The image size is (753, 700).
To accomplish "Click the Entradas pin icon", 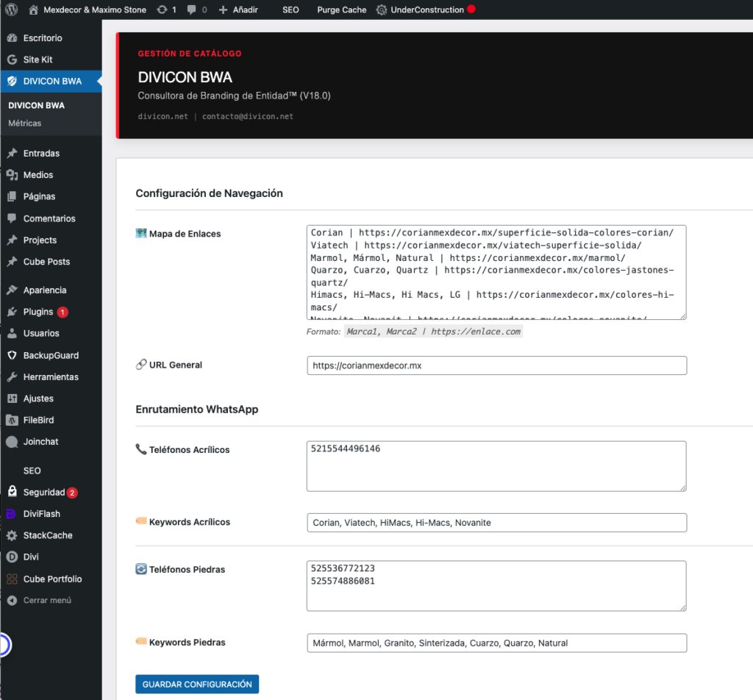I will [x=12, y=153].
